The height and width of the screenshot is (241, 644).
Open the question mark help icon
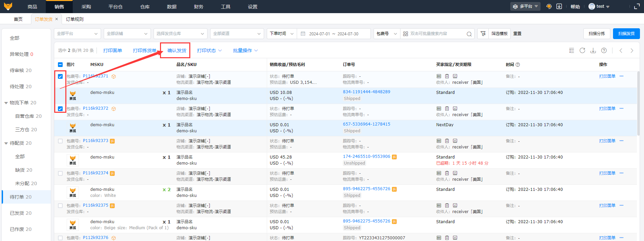click(x=604, y=50)
